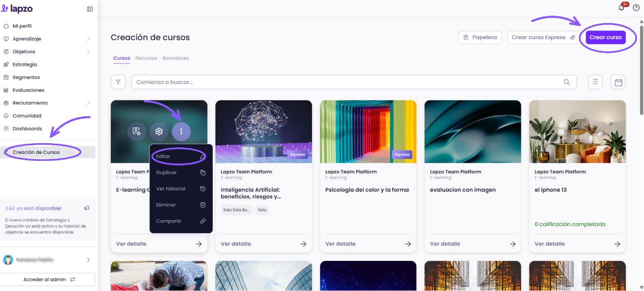Click the filter funnel icon
Image resolution: width=644 pixels, height=291 pixels.
[118, 82]
